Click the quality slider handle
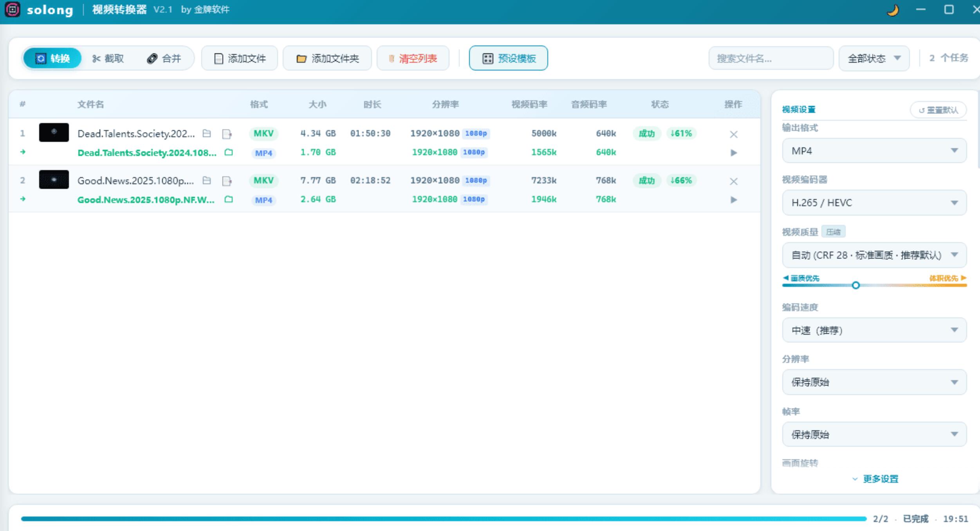980x531 pixels. [x=856, y=285]
